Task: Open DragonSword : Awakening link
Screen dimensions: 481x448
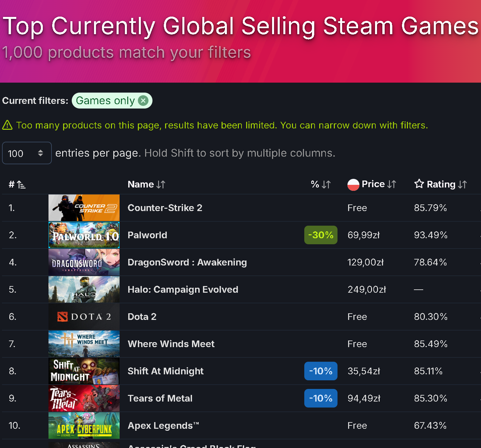Action: tap(187, 262)
